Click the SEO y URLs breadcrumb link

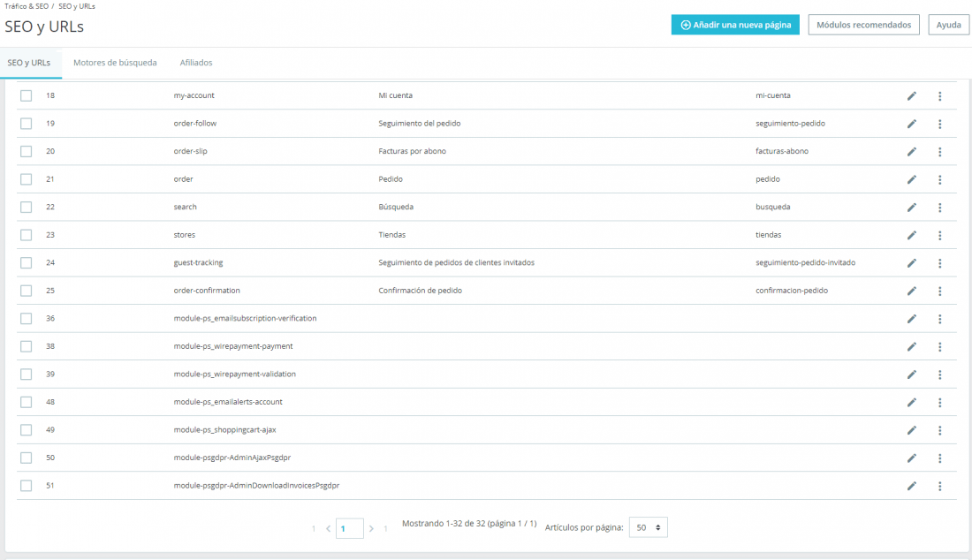click(77, 6)
